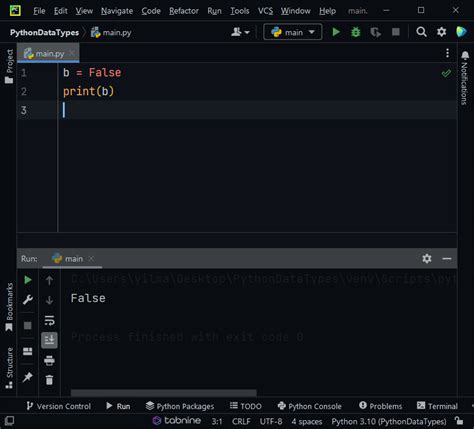Screen dimensions: 474x429
Task: Change the 4 spaces indent setting
Action: (x=307, y=421)
